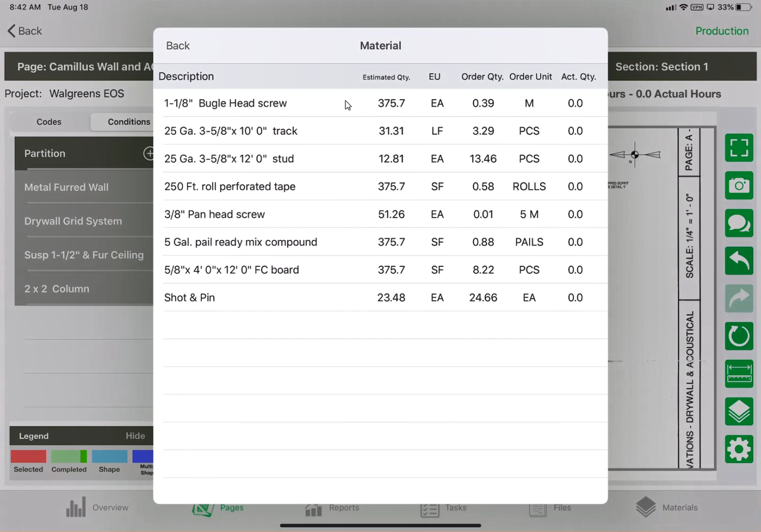Click the fullscreen expand icon
This screenshot has width=761, height=532.
pyautogui.click(x=739, y=148)
